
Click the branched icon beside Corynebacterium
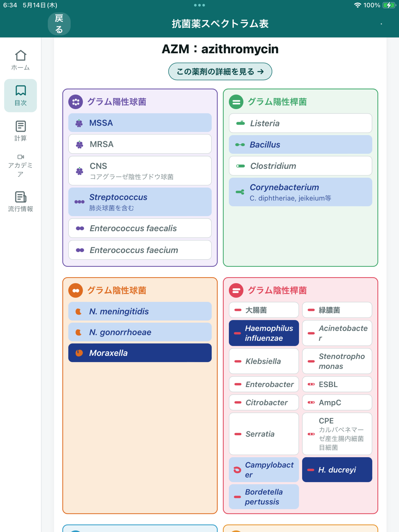[x=240, y=192]
